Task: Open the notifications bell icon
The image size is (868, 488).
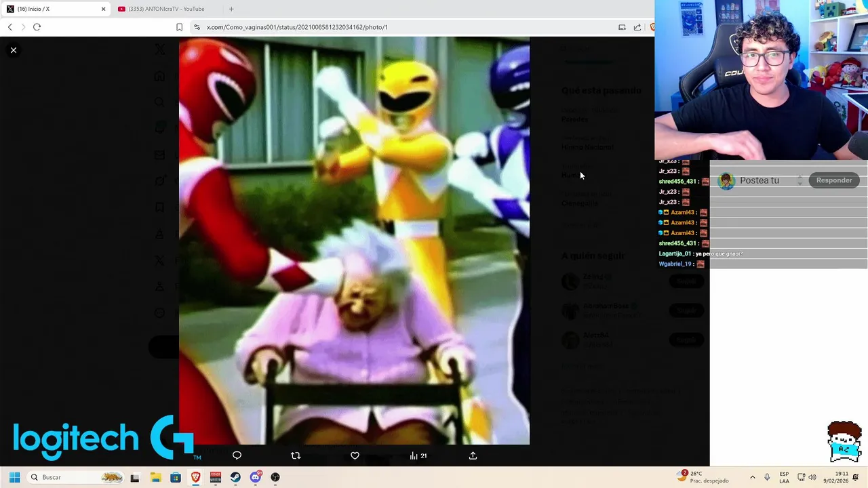Action: (856, 477)
